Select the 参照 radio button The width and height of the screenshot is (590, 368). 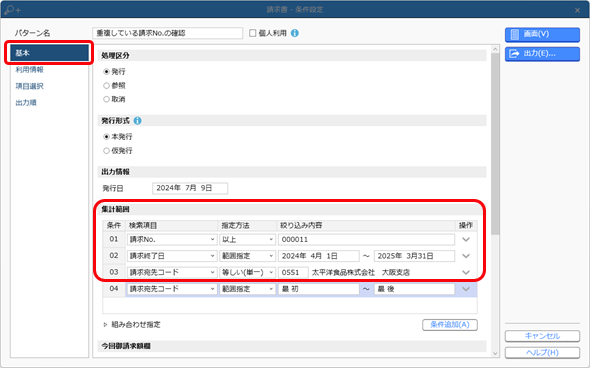pos(106,85)
